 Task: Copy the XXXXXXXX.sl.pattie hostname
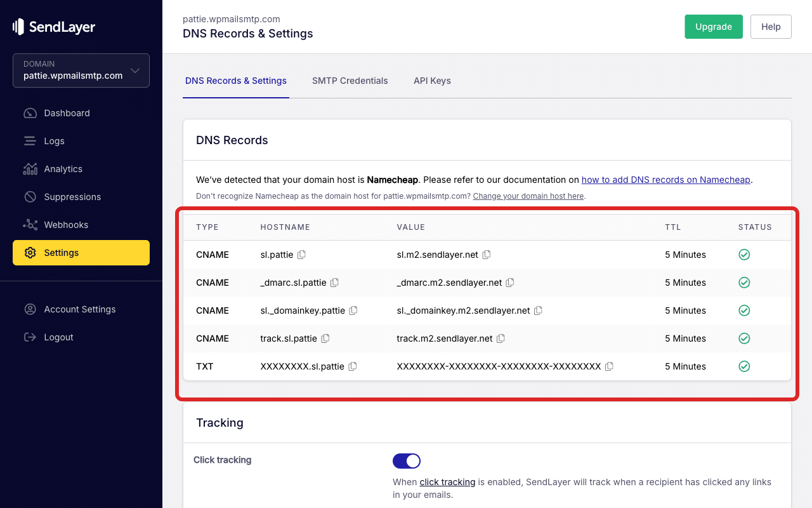(x=353, y=366)
